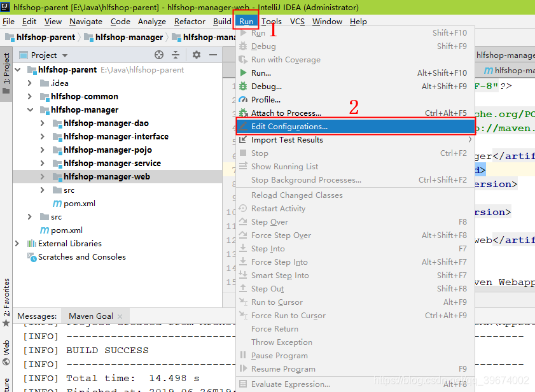Click the External Libraries icon

point(32,244)
